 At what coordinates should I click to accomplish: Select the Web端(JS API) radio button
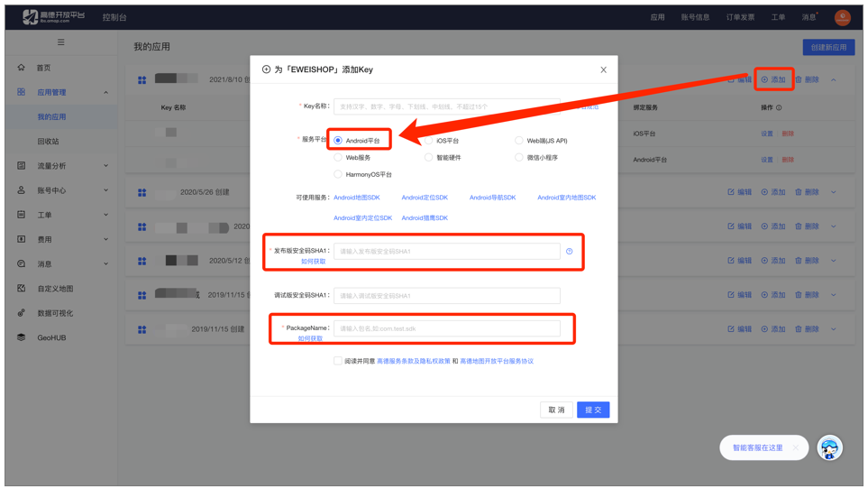coord(518,141)
